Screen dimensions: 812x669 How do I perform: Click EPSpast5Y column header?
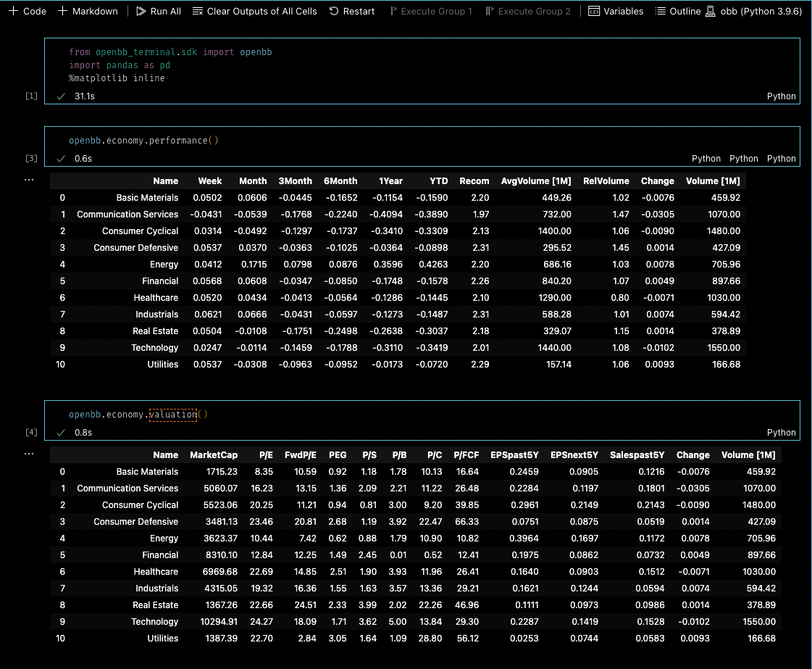point(514,455)
